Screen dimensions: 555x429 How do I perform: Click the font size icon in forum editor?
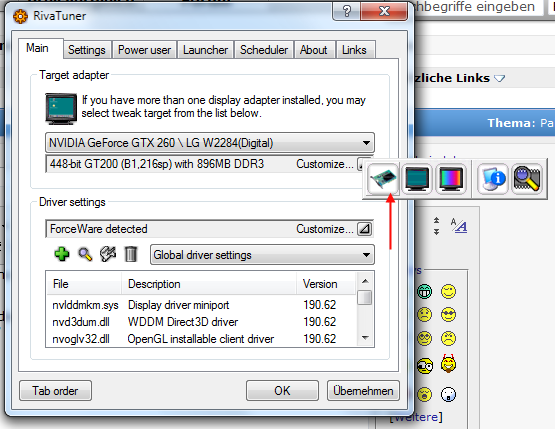point(459,225)
